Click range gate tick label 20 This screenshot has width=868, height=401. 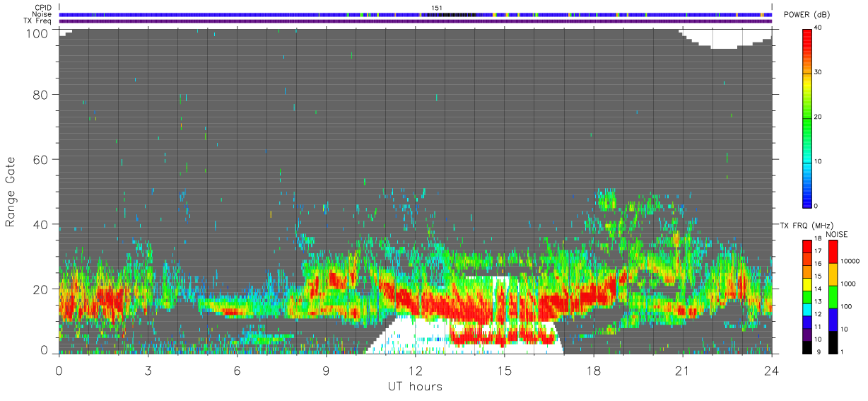[41, 289]
